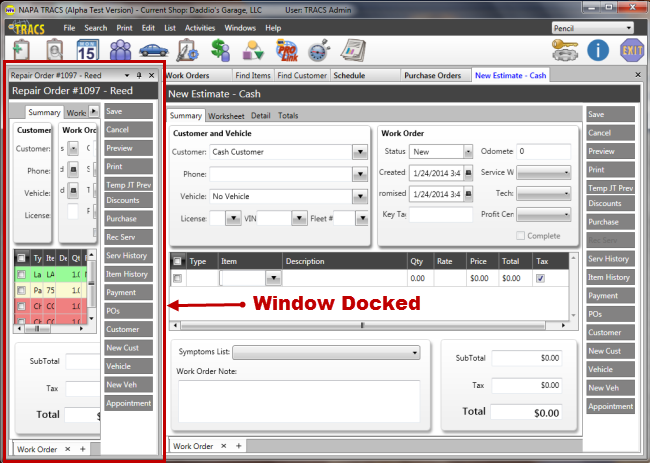Image resolution: width=650 pixels, height=463 pixels.
Task: Add tab with plus icon in docked panel
Action: 82,448
